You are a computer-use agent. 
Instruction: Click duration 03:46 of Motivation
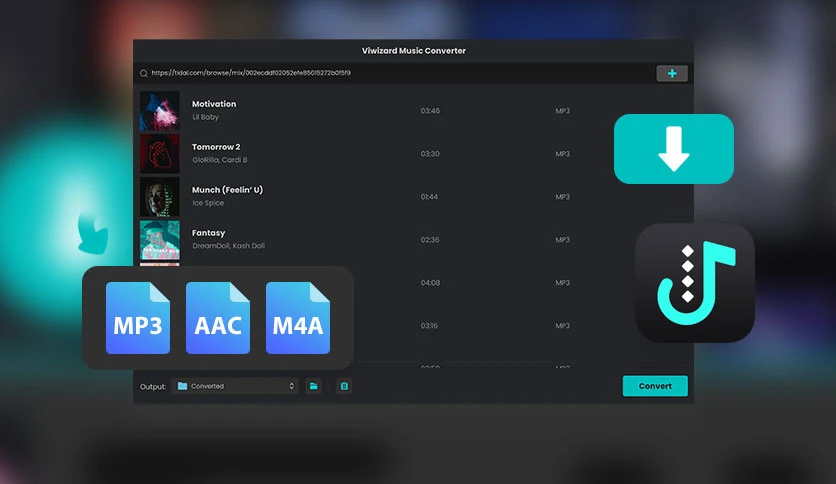pyautogui.click(x=430, y=111)
